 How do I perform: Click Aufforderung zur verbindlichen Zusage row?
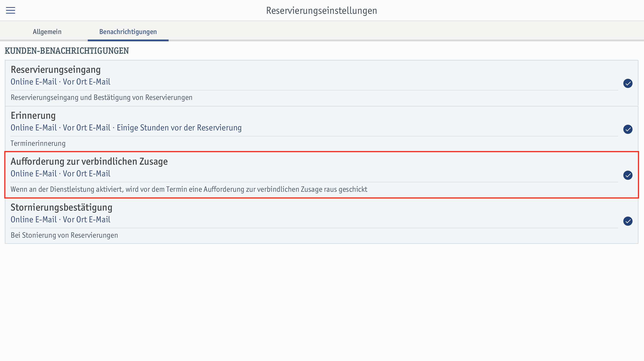point(322,175)
